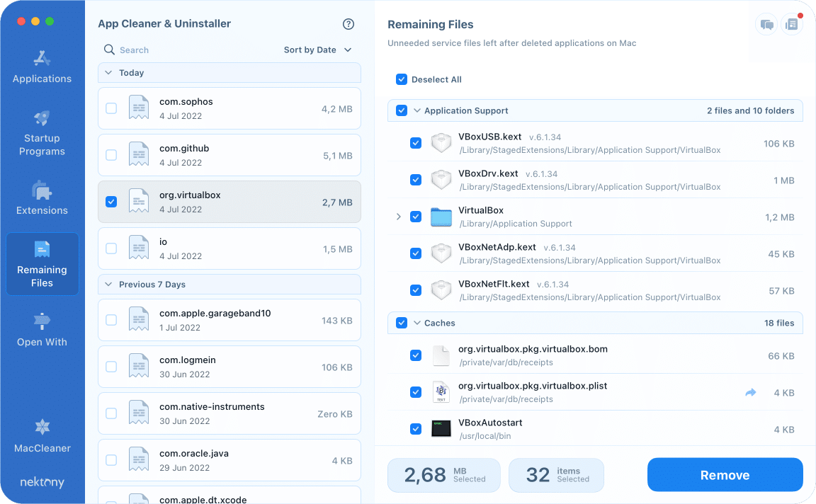The image size is (816, 504).
Task: Click the VirtualBox folder icon
Action: tap(441, 217)
